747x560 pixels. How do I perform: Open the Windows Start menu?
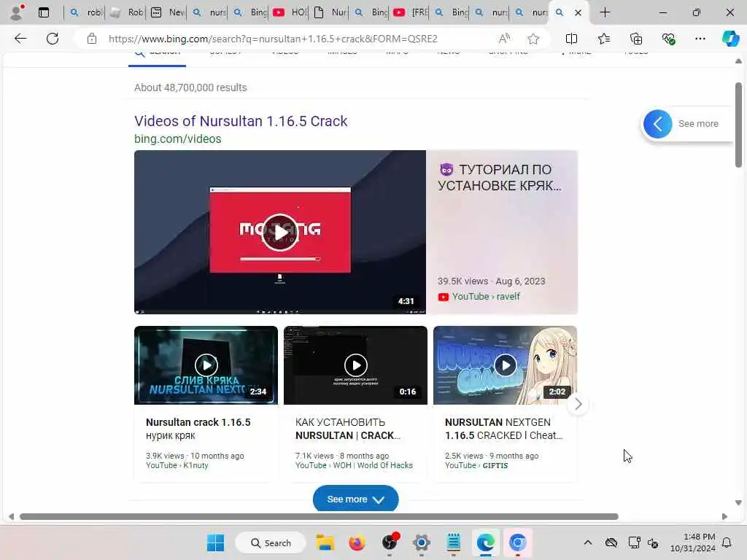pyautogui.click(x=215, y=542)
